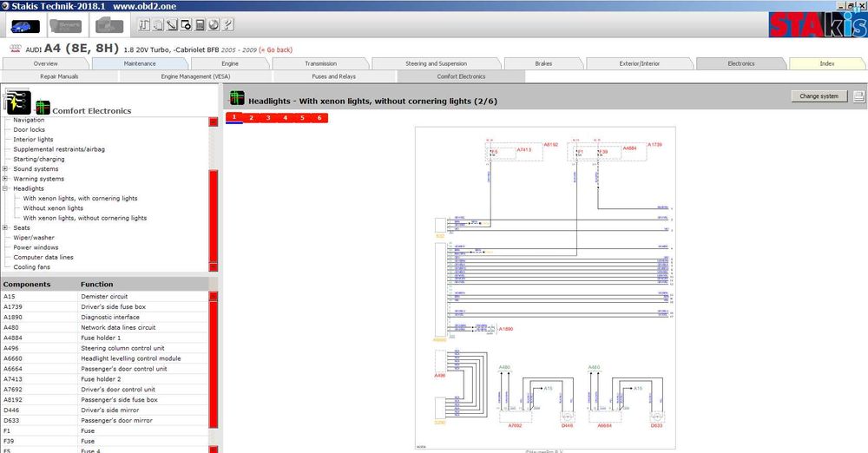
Task: Select Wiper/washer tree item
Action: (34, 238)
